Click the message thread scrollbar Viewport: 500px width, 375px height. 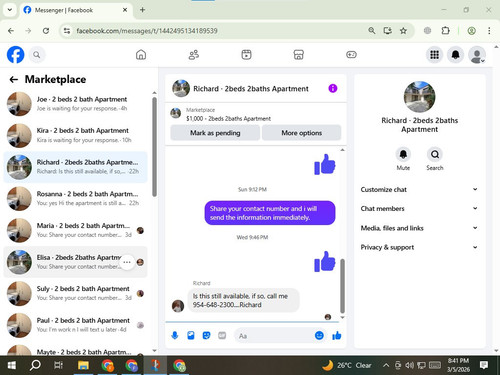pyautogui.click(x=342, y=286)
